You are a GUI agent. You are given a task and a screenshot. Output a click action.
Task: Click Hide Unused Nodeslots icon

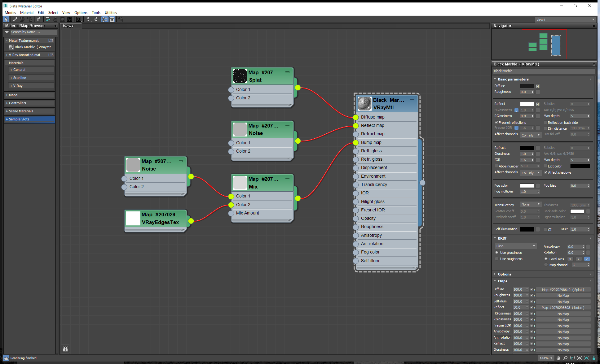pos(55,19)
